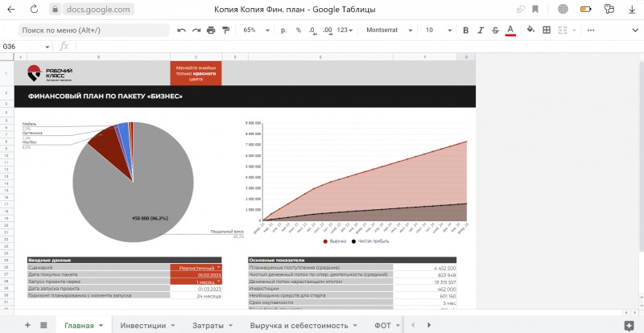Click the menu search box
This screenshot has width=644, height=333.
pos(93,30)
